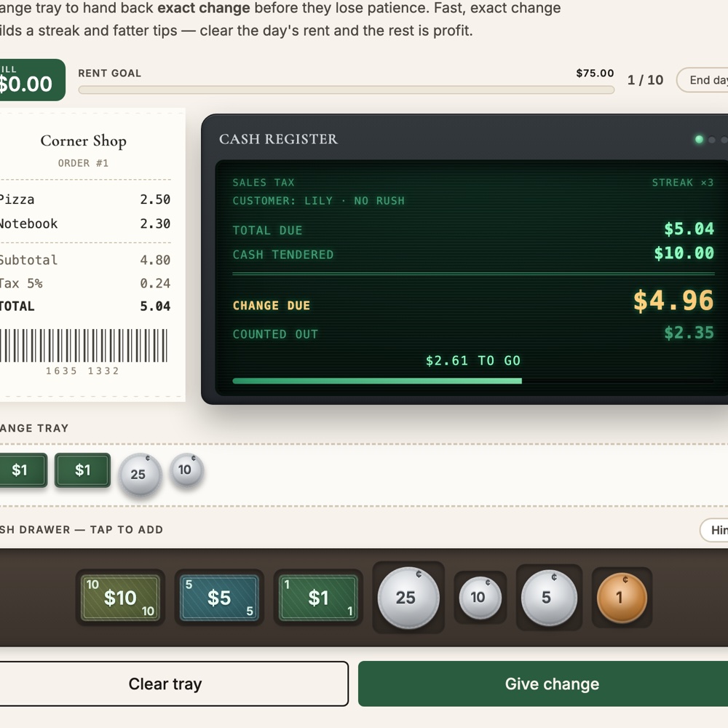Click the End day button
Image resolution: width=728 pixels, height=728 pixels.
click(x=703, y=80)
